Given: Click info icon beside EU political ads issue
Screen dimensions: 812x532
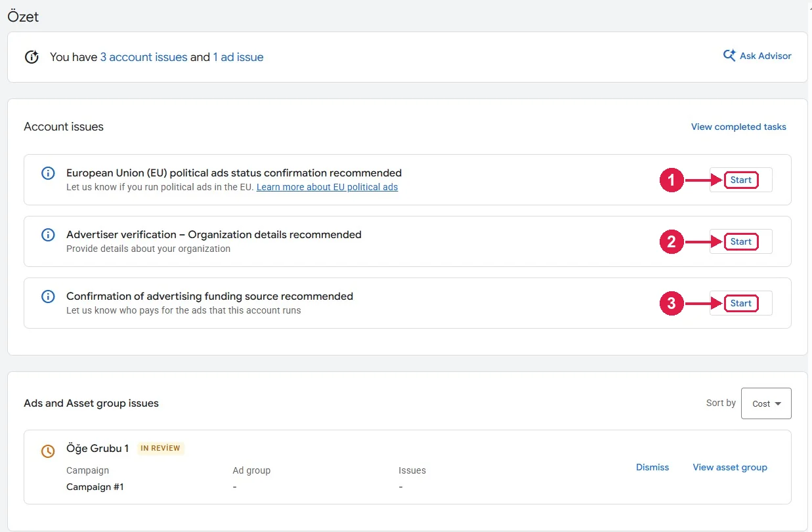Looking at the screenshot, I should 48,173.
